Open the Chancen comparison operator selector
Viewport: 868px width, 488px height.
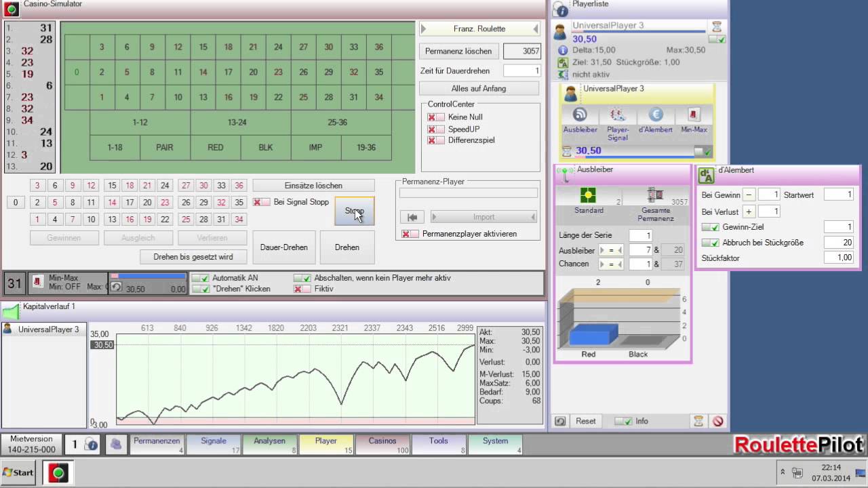(x=611, y=264)
